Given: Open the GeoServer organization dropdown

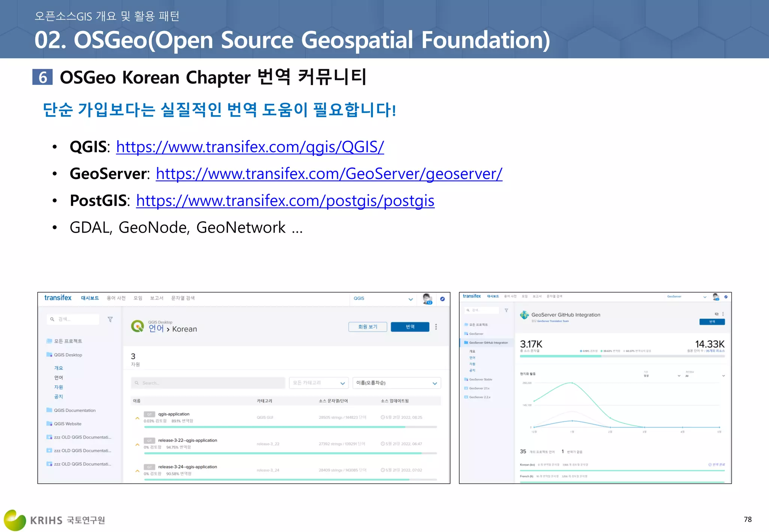Looking at the screenshot, I should pyautogui.click(x=686, y=297).
